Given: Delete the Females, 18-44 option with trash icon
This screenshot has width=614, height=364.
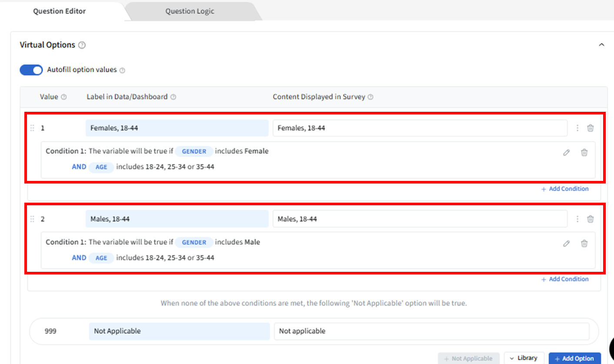Looking at the screenshot, I should coord(590,128).
